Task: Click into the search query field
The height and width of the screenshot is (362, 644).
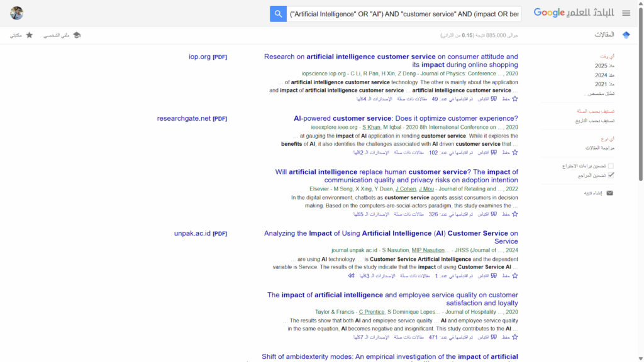Action: [x=404, y=14]
